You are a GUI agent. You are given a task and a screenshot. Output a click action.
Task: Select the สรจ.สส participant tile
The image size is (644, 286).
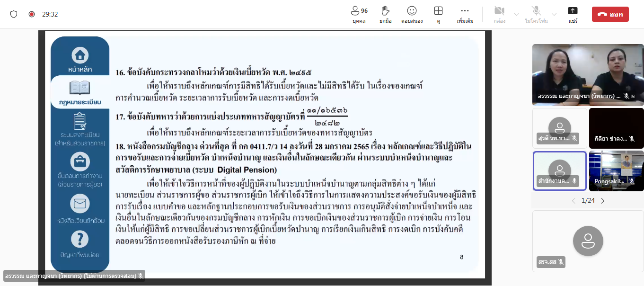[x=588, y=241]
